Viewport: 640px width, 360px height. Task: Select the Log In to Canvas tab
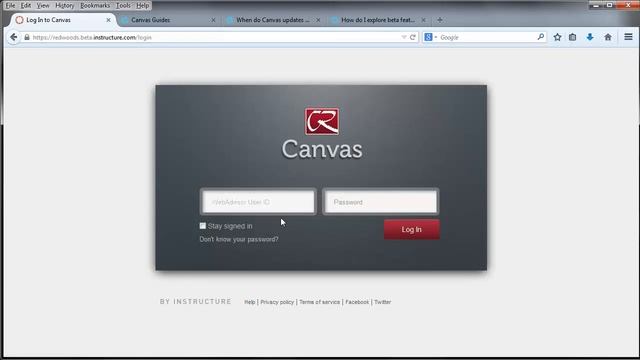63,20
